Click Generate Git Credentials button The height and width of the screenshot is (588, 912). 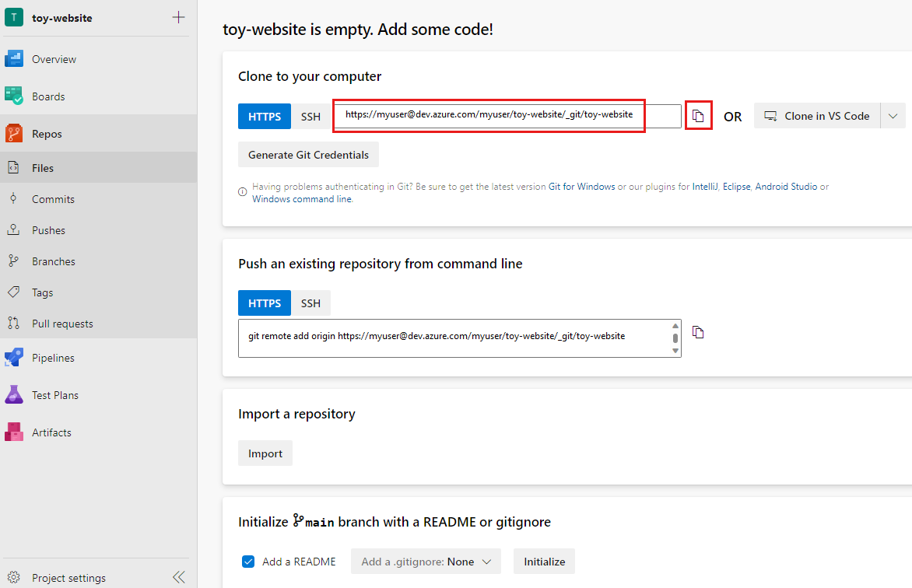point(308,155)
